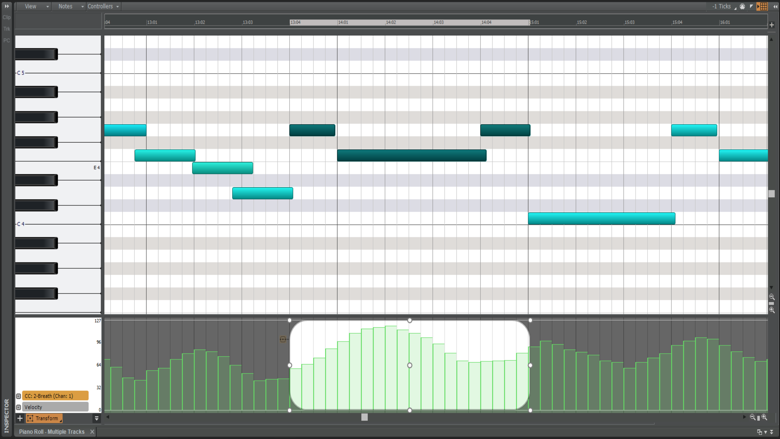Zoom out horizontally with the magnifier minus
This screenshot has width=780, height=439.
point(753,417)
